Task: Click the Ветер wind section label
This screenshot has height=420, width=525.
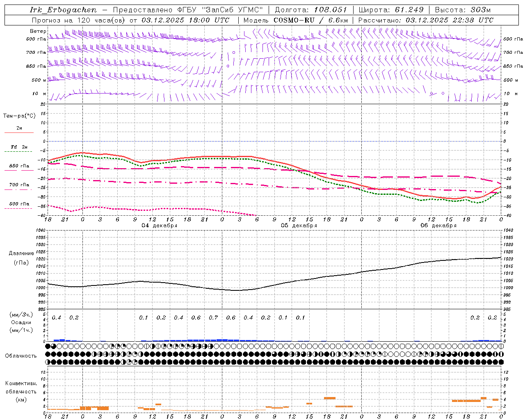Action: click(x=38, y=31)
